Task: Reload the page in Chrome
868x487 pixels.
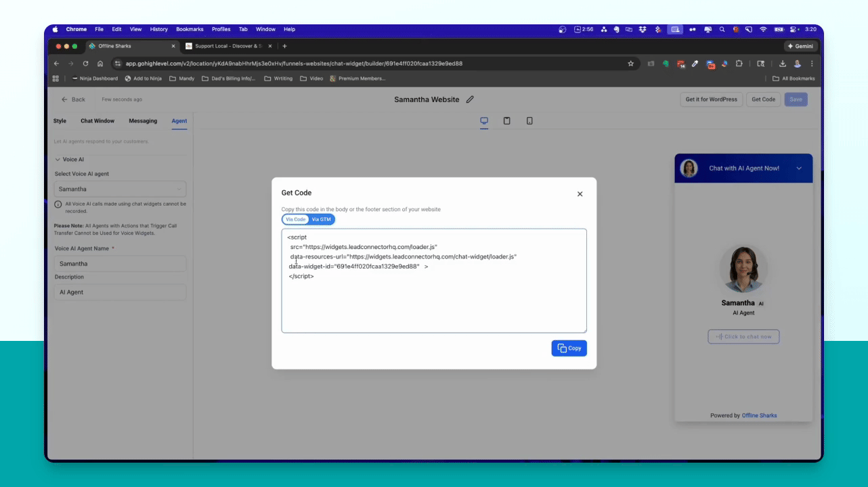Action: pos(85,64)
